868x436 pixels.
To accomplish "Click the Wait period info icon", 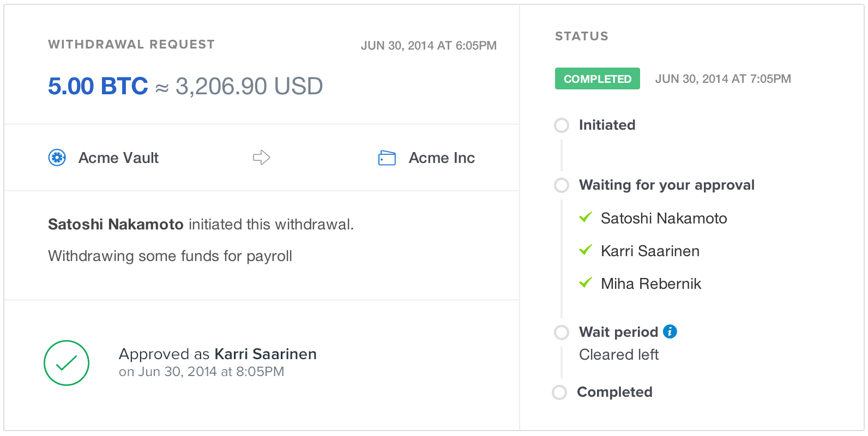I will (x=670, y=331).
